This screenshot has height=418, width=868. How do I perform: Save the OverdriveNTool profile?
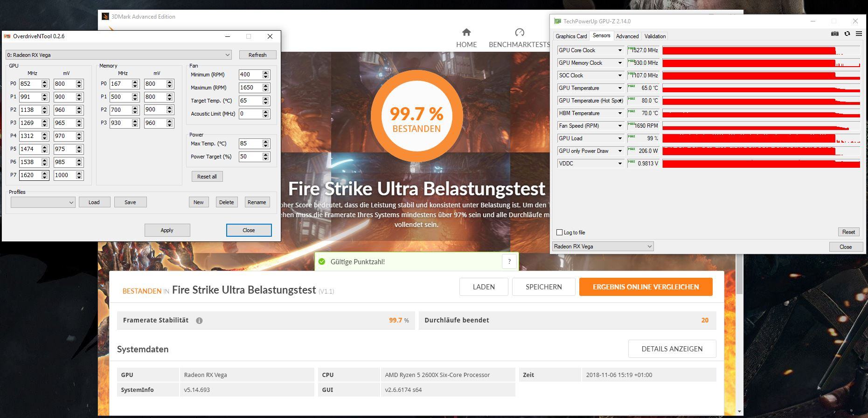131,202
